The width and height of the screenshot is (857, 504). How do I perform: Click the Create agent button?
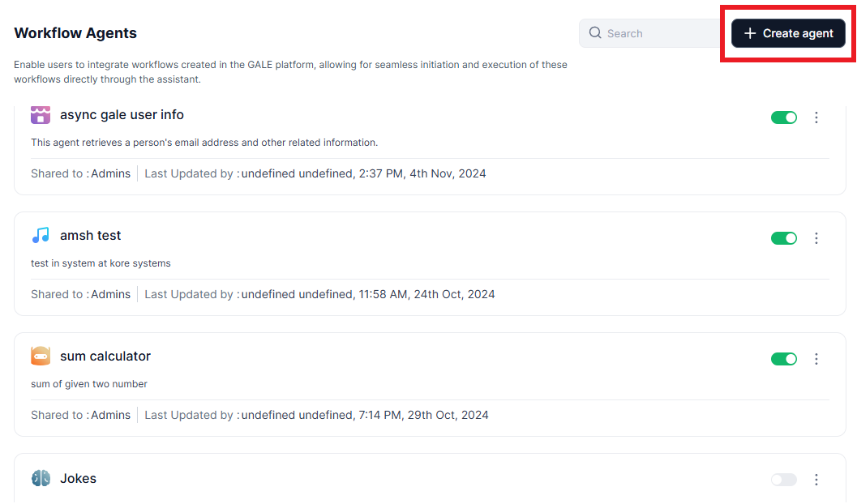[x=788, y=33]
